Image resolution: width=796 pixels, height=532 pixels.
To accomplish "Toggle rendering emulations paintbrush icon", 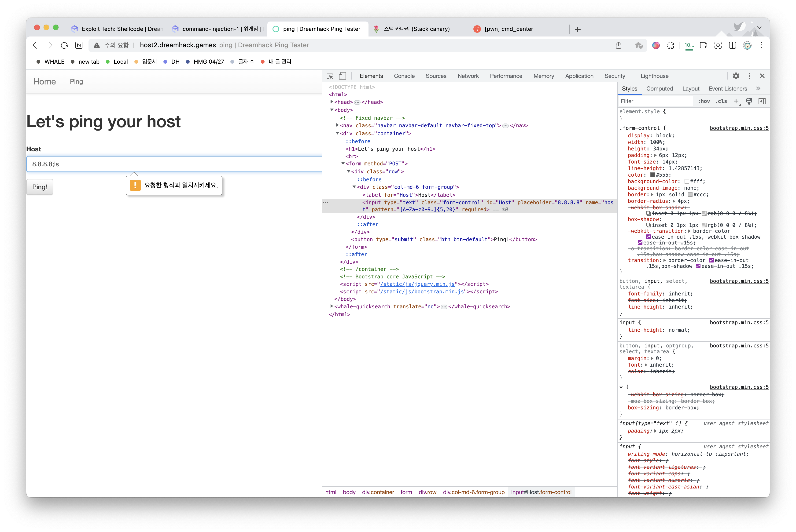I will click(x=749, y=101).
